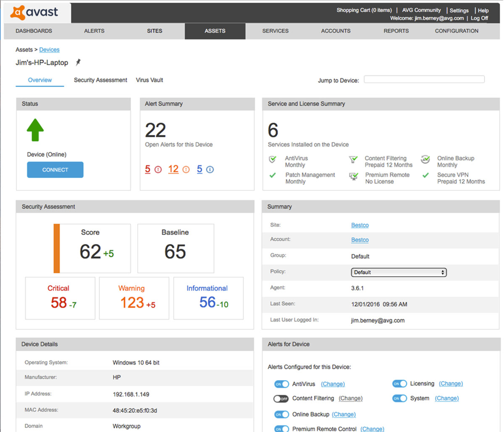This screenshot has width=504, height=432.
Task: Click the Online Backup service icon
Action: tap(425, 159)
